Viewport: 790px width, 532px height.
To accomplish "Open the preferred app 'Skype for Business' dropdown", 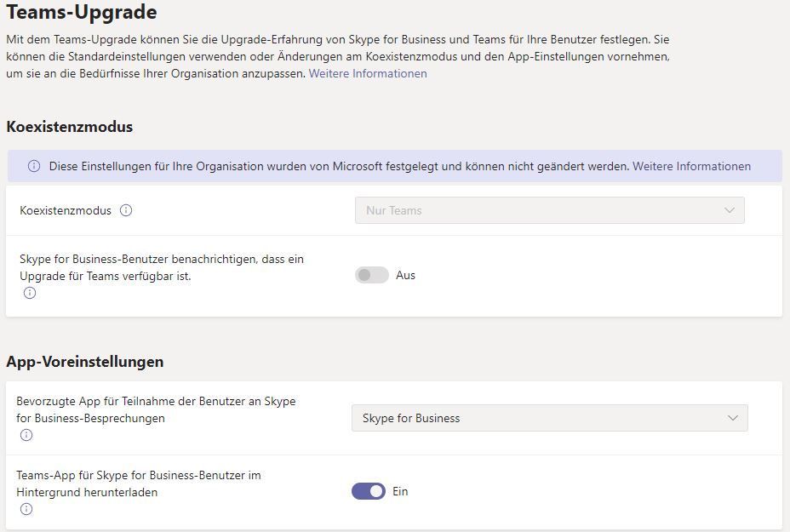I will pos(549,418).
